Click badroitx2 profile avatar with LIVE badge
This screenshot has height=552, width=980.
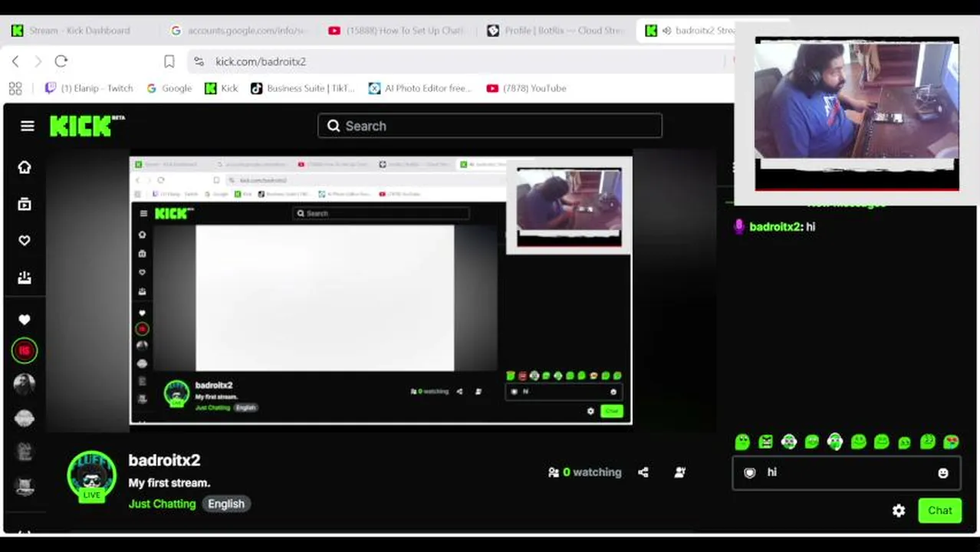click(x=92, y=476)
